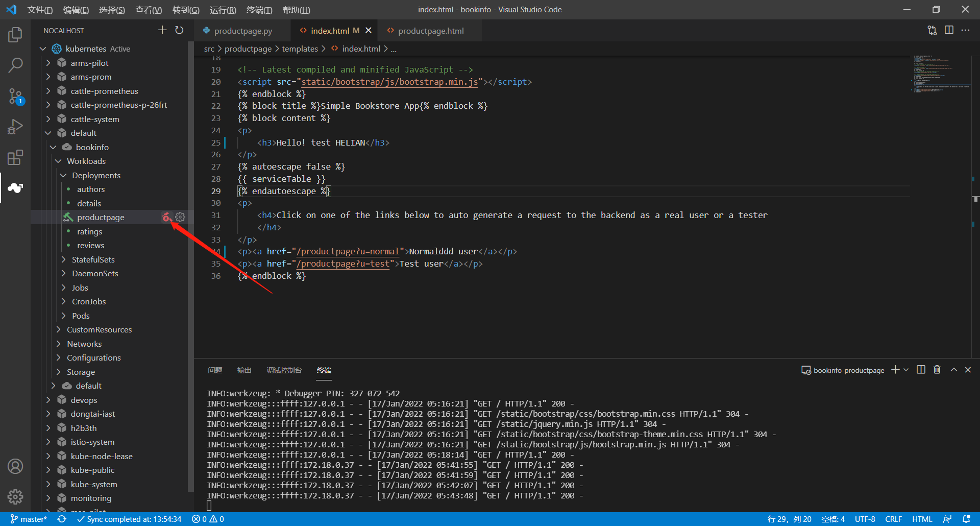980x526 pixels.
Task: Switch to 调试控制台 panel tab
Action: pos(284,370)
